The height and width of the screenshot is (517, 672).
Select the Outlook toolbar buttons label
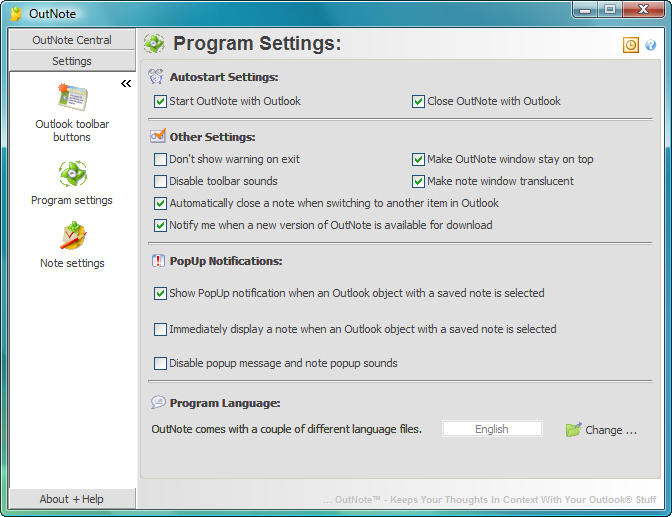(72, 130)
